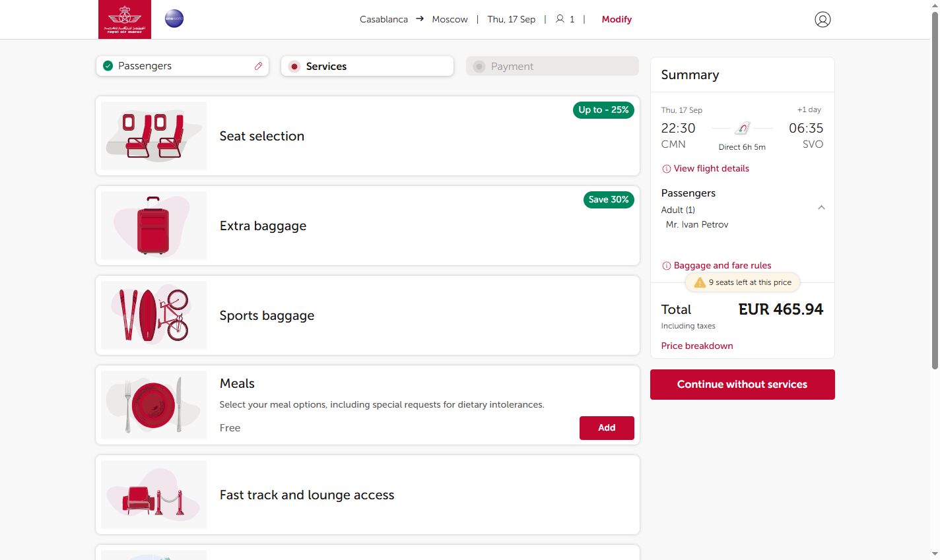Click Continue without services

743,385
